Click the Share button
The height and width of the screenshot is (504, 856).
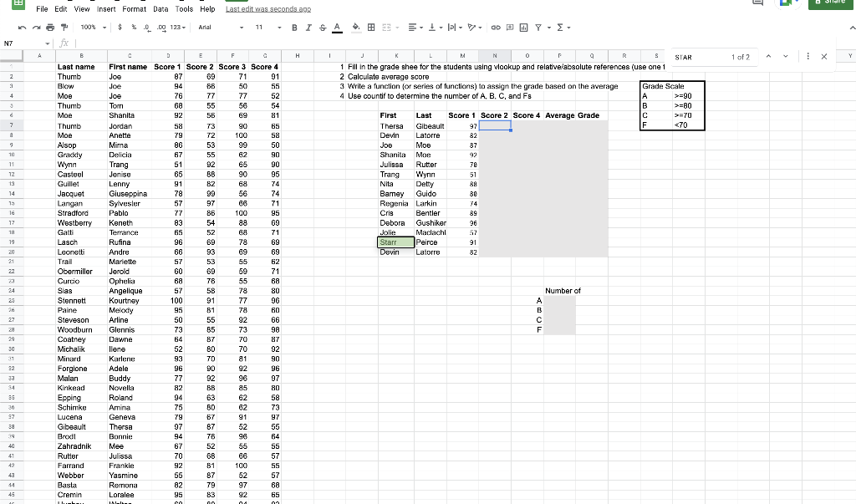tap(830, 5)
